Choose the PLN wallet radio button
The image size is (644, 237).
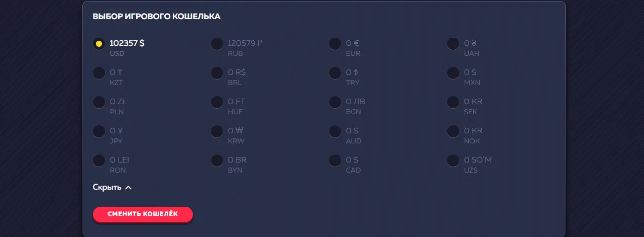[99, 102]
